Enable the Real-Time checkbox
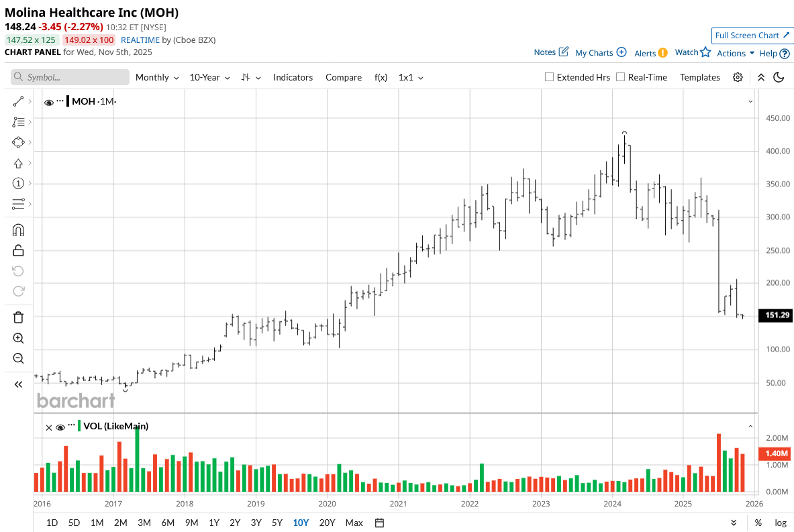 pyautogui.click(x=621, y=77)
